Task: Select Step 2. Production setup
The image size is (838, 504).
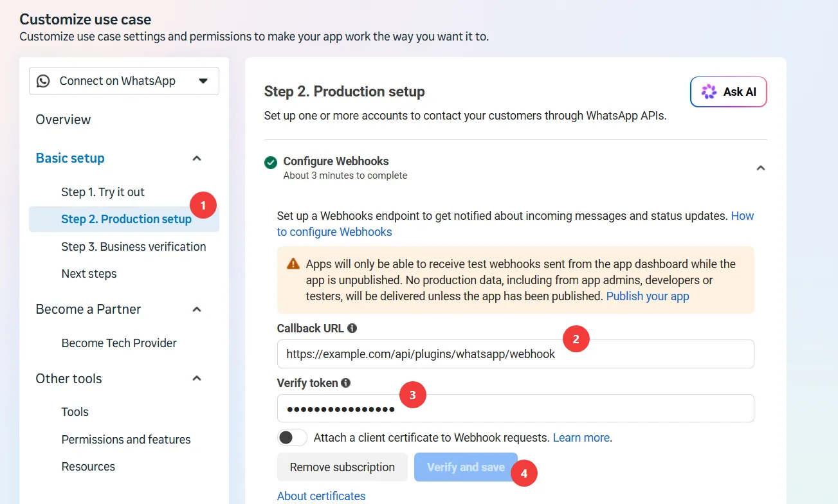Action: pos(124,219)
